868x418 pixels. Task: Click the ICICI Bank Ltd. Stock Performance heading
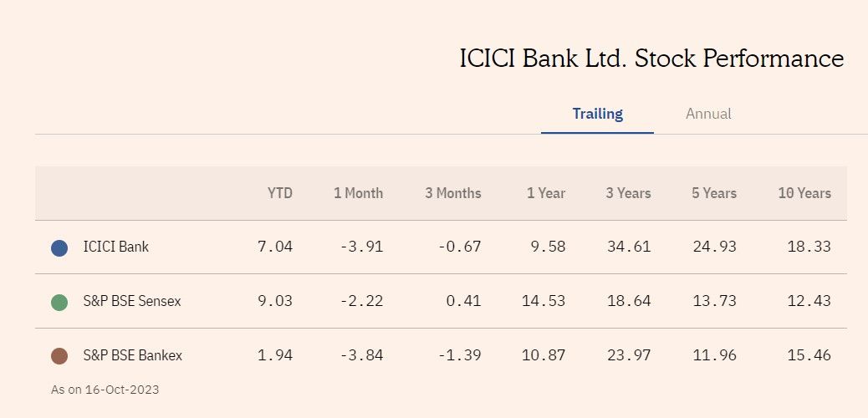pyautogui.click(x=651, y=59)
